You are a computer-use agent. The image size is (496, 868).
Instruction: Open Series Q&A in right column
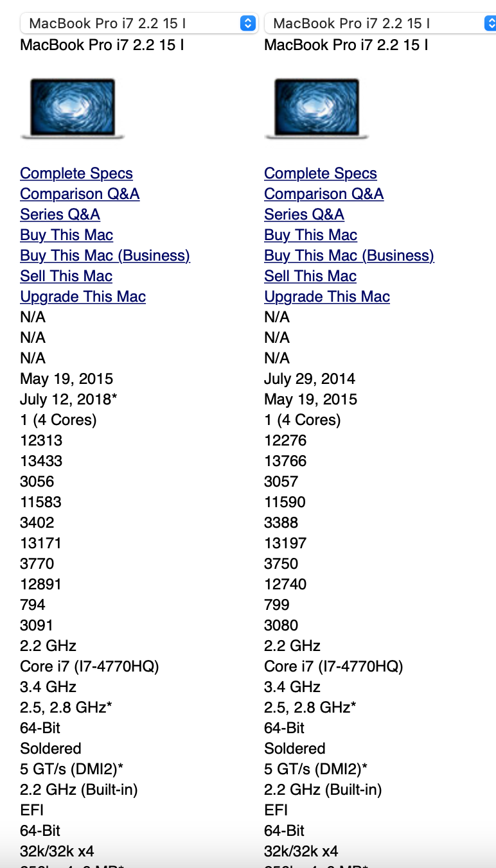tap(304, 214)
